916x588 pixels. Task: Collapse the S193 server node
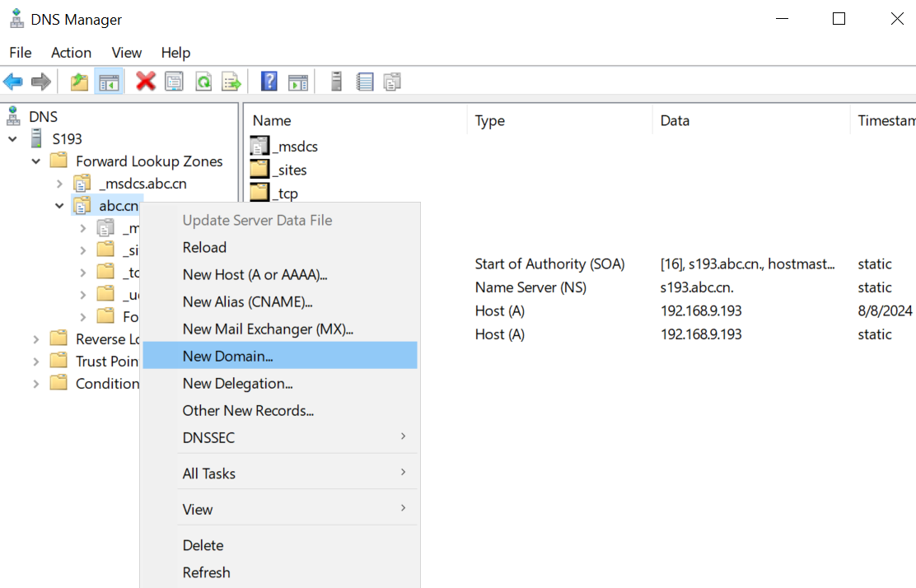[13, 139]
